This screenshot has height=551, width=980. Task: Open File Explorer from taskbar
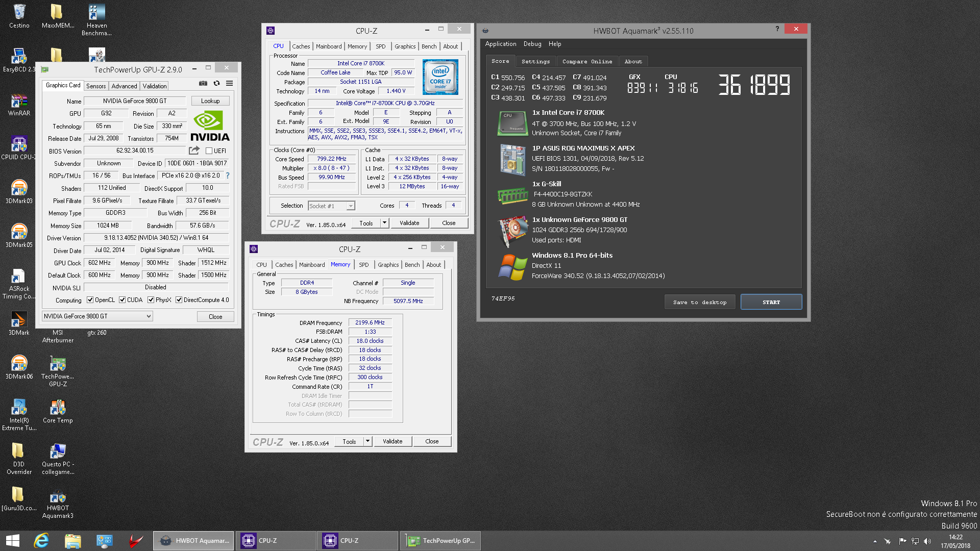coord(73,541)
